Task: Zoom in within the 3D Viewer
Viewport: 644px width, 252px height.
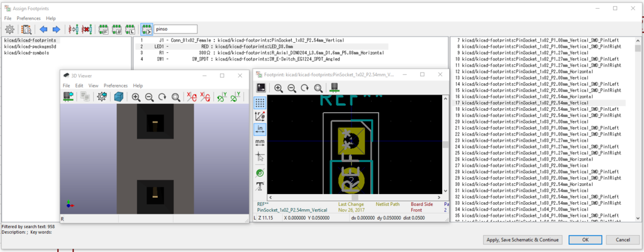Action: [136, 97]
